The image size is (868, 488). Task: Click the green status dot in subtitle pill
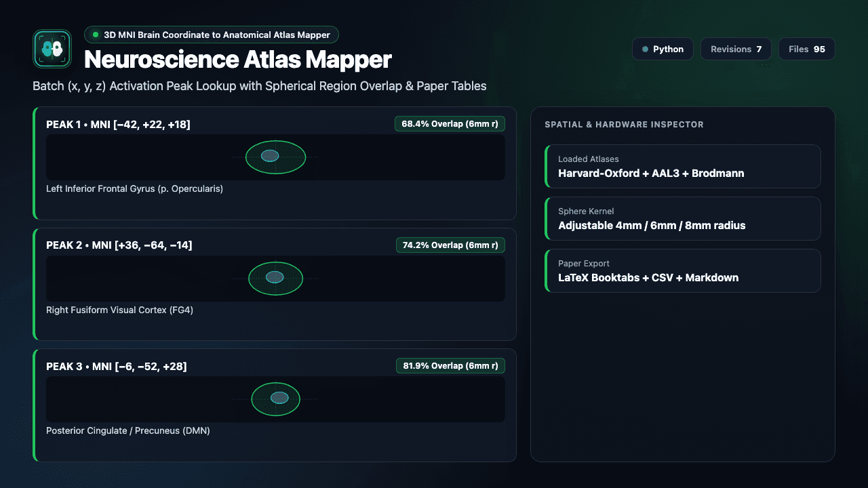click(96, 35)
